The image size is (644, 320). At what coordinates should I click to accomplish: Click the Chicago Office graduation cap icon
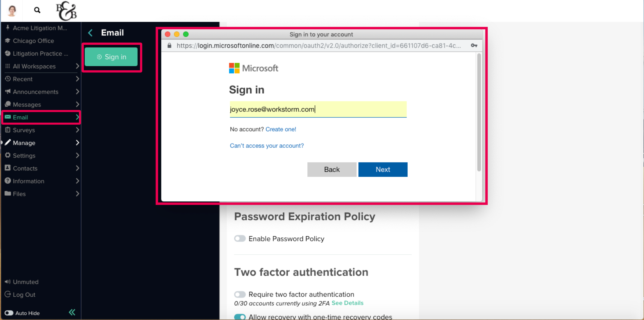point(8,41)
